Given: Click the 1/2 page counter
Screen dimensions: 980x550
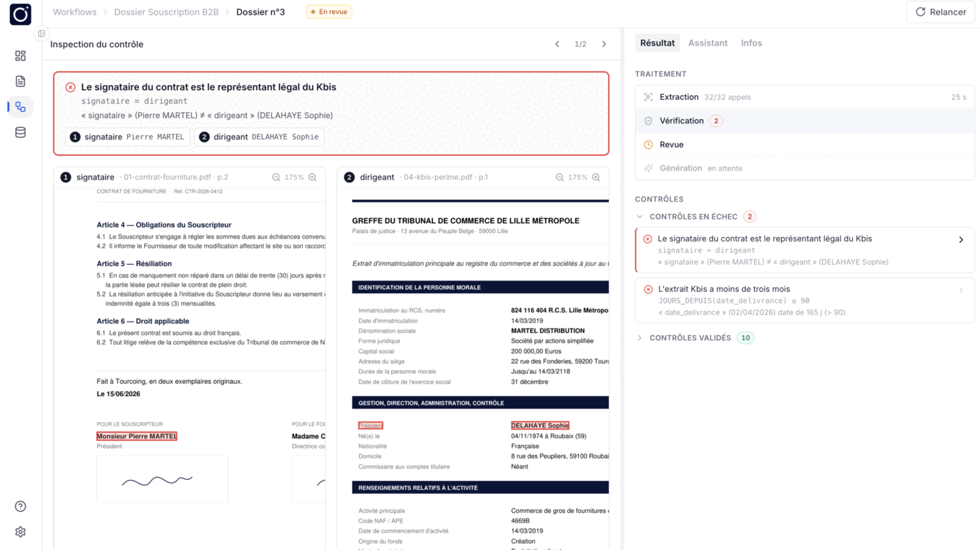Looking at the screenshot, I should click(x=580, y=44).
